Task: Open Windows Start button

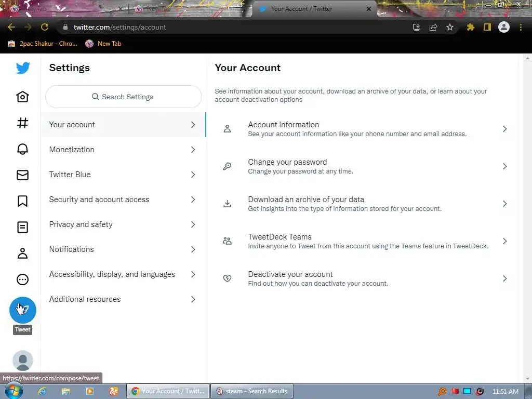Action: pos(14,391)
